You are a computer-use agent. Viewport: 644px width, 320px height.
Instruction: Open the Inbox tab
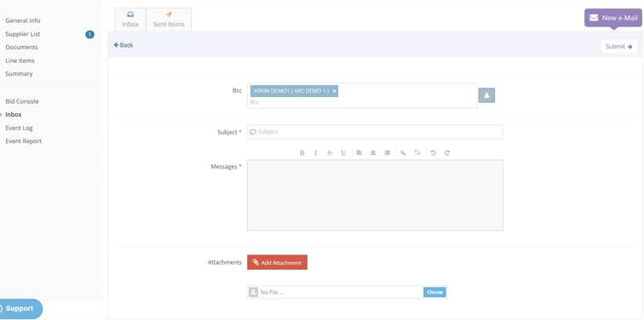point(130,20)
